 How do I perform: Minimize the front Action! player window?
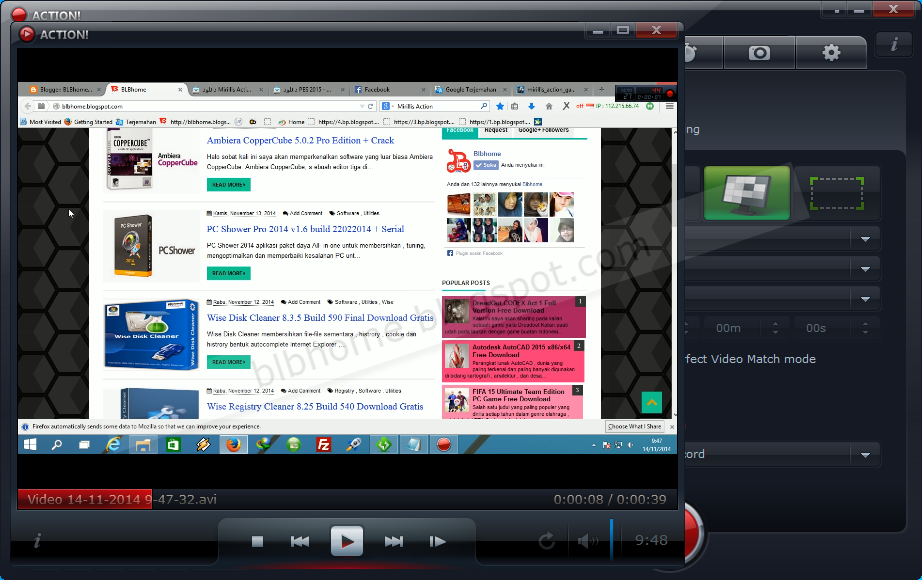[598, 30]
